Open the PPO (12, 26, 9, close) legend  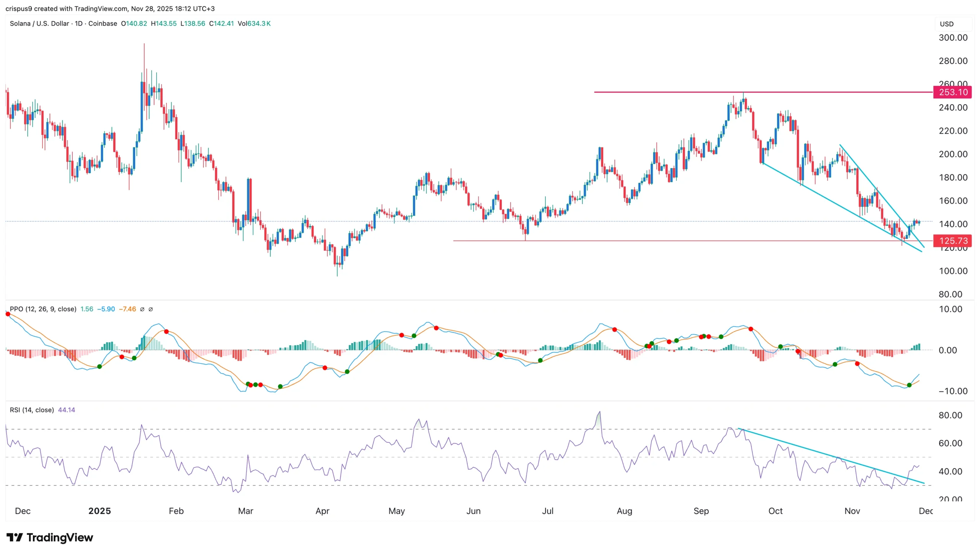43,309
